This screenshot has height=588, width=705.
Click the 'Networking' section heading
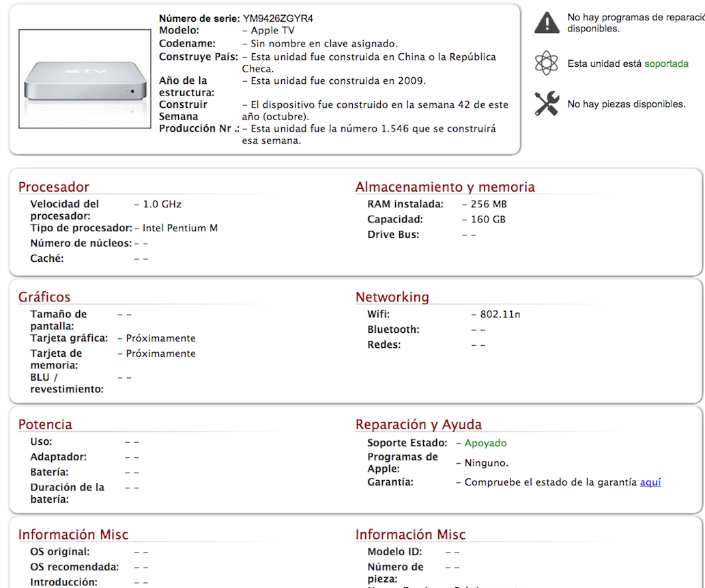point(392,297)
